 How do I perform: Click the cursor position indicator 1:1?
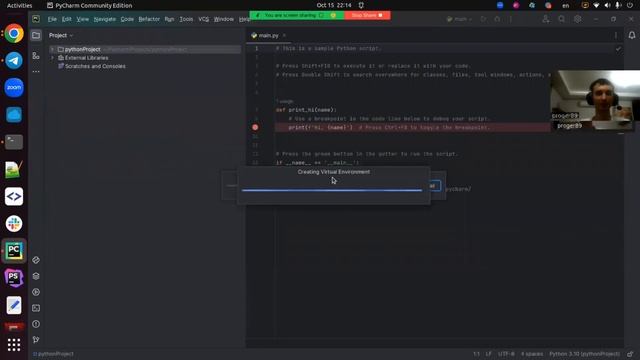476,354
